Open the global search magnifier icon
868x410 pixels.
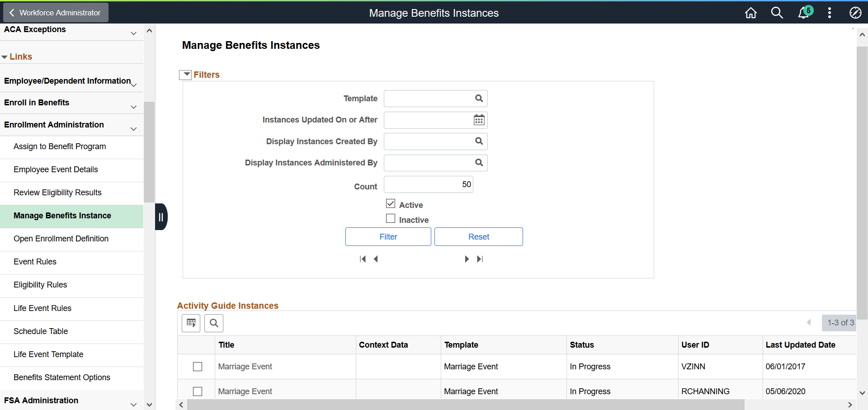click(777, 13)
